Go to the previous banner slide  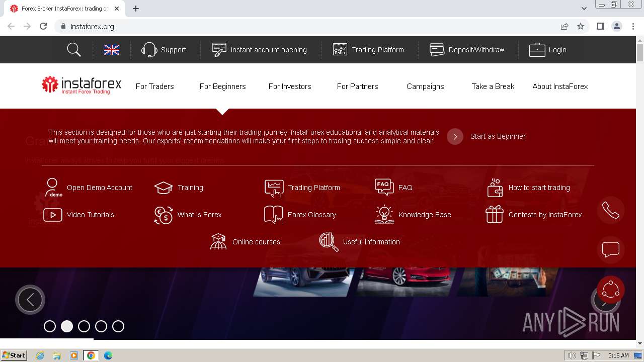click(30, 300)
